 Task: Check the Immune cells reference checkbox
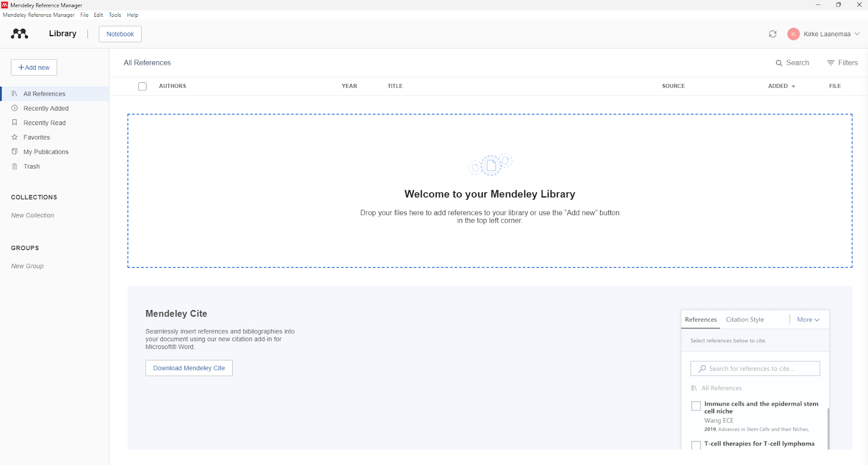[x=696, y=406]
